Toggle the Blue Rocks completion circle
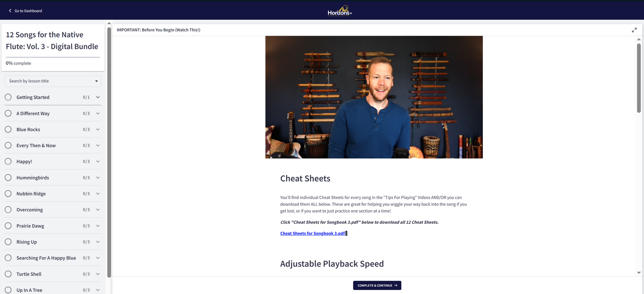 coord(8,129)
